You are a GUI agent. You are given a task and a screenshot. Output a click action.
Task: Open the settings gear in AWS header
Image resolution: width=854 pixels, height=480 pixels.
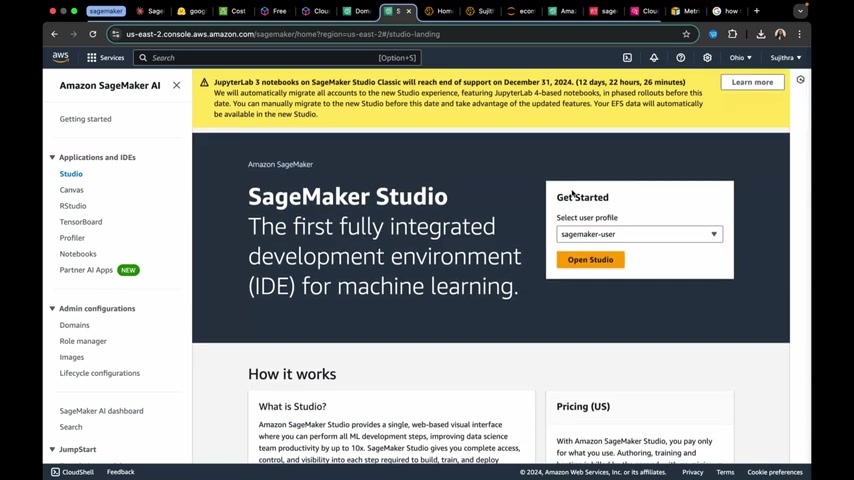tap(707, 57)
